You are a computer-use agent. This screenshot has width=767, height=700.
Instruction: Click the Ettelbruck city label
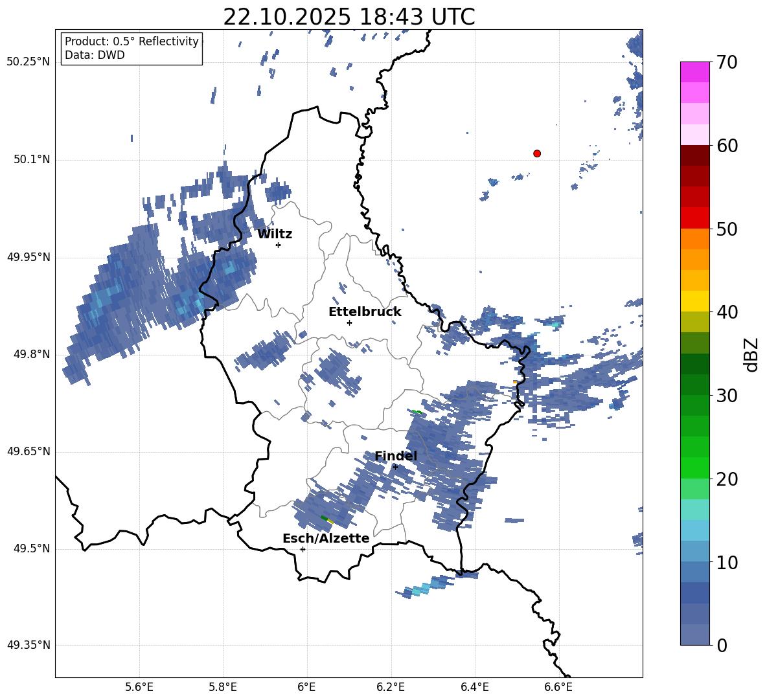(x=365, y=312)
